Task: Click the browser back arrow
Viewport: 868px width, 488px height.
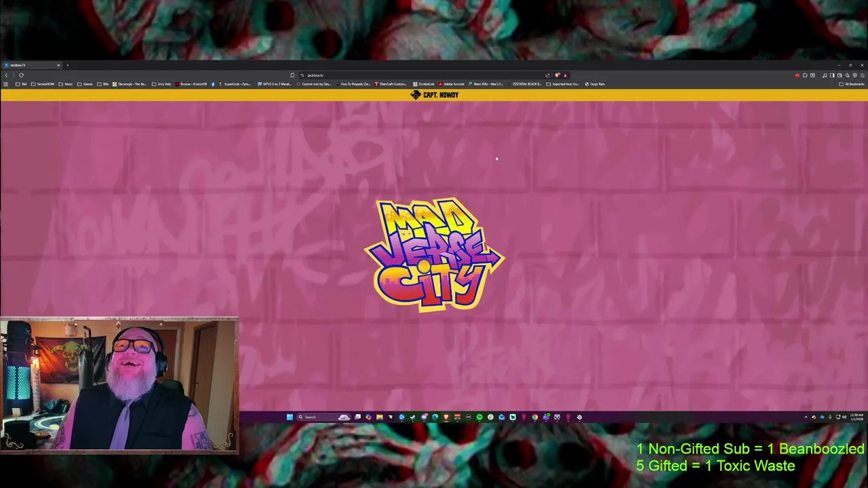Action: point(6,75)
